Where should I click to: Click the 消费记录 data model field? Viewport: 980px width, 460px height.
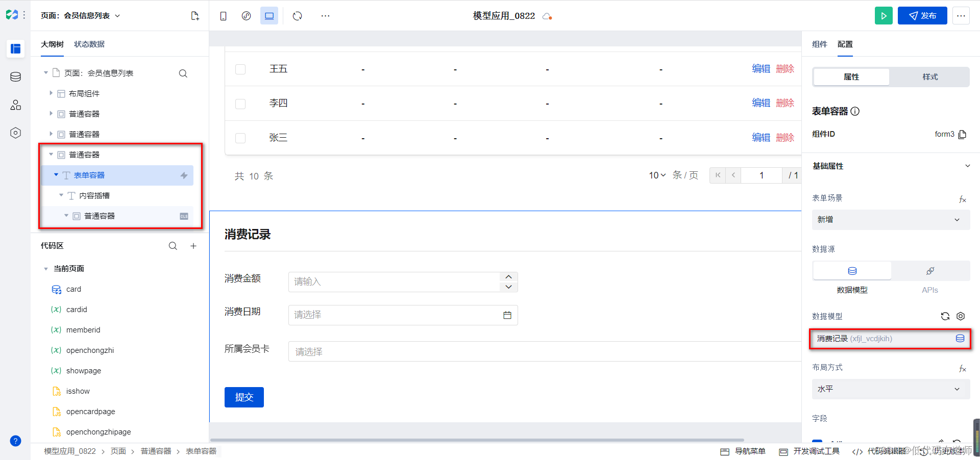point(890,339)
